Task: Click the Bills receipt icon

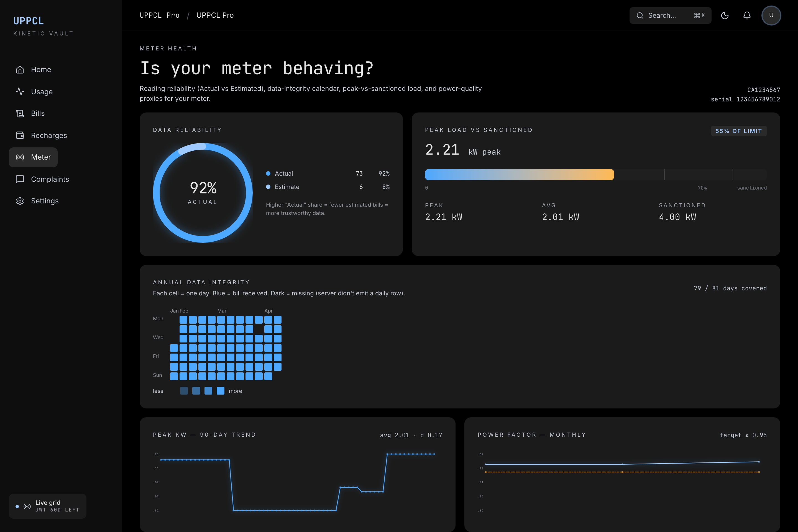Action: (20, 113)
